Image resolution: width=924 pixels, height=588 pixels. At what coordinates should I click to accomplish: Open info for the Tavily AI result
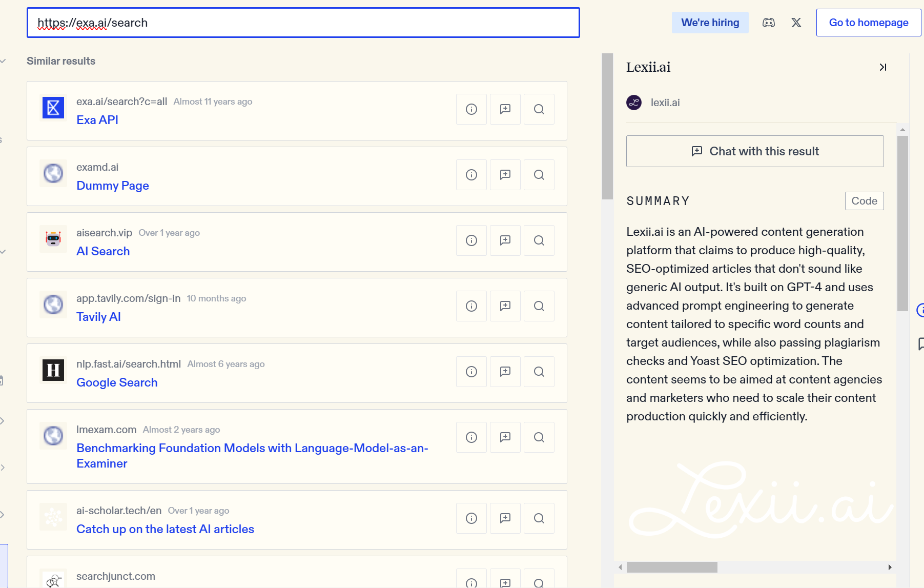[x=471, y=306]
